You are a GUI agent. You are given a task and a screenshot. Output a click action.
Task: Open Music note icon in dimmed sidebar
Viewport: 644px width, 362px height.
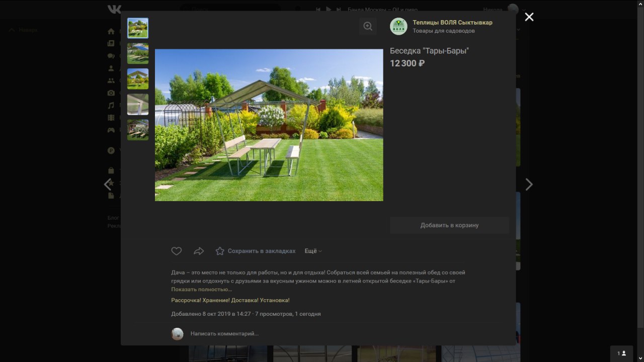[x=111, y=106]
